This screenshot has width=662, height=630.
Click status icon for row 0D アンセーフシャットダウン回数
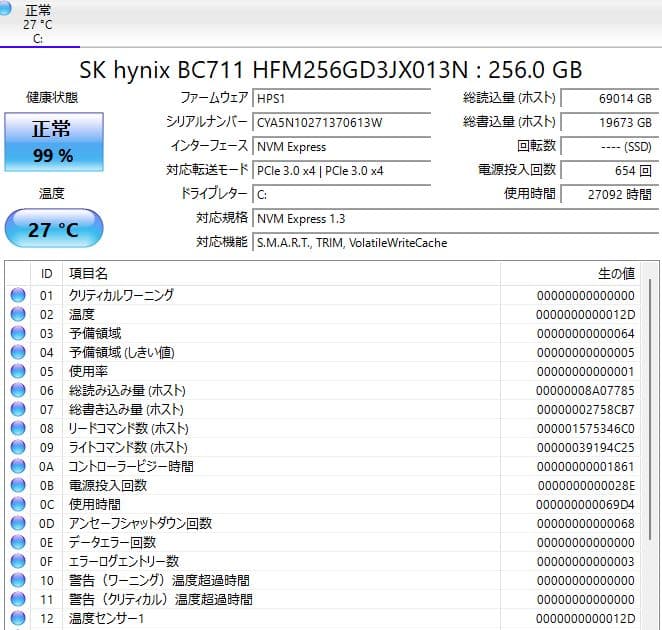click(x=18, y=523)
